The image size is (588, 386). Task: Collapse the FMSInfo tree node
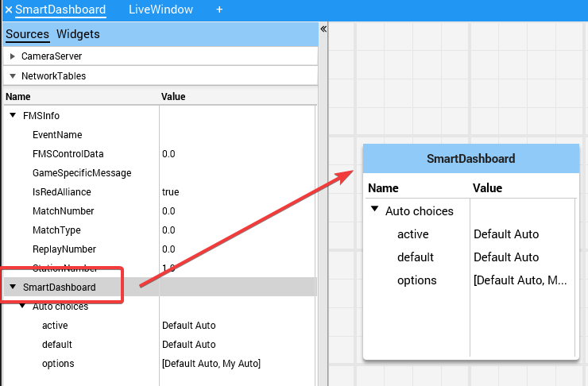13,115
